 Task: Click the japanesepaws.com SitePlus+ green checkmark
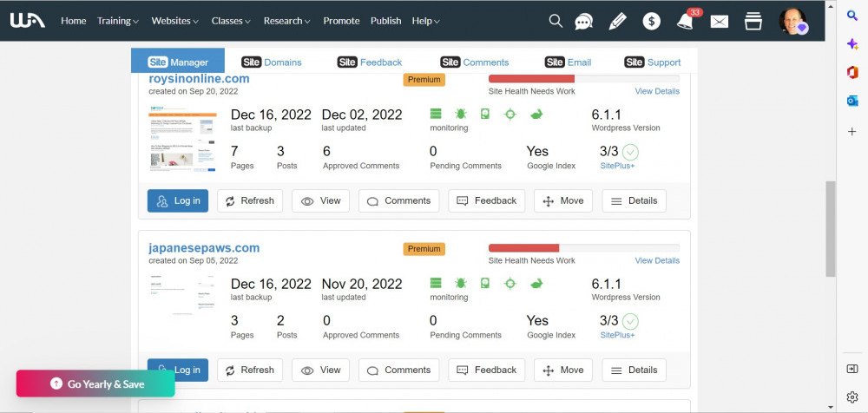tap(630, 321)
